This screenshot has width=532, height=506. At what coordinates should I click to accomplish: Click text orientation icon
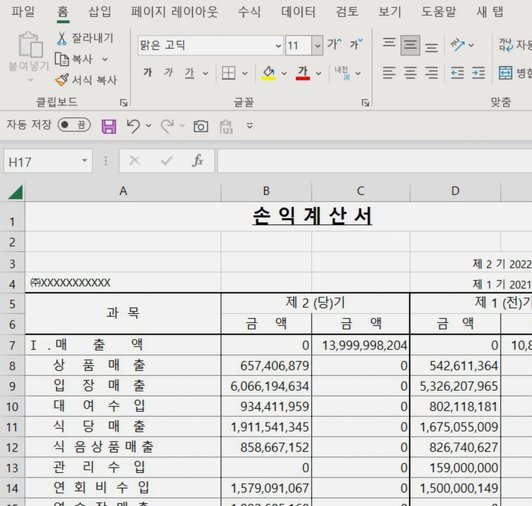(458, 44)
